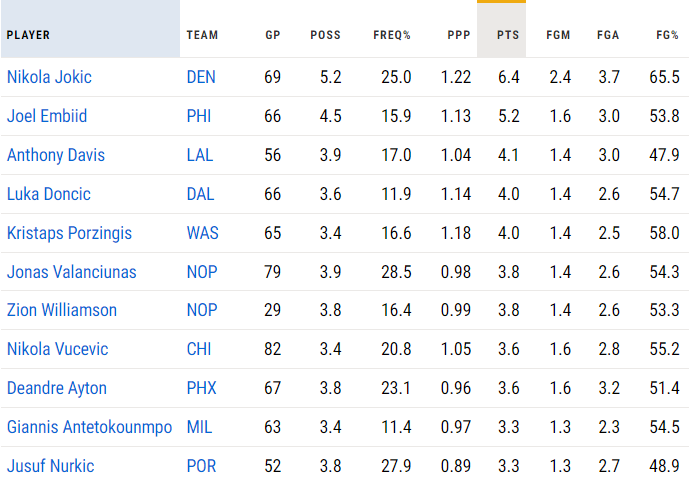Open Kristaps Porzingis profile link
The width and height of the screenshot is (689, 483).
point(69,233)
